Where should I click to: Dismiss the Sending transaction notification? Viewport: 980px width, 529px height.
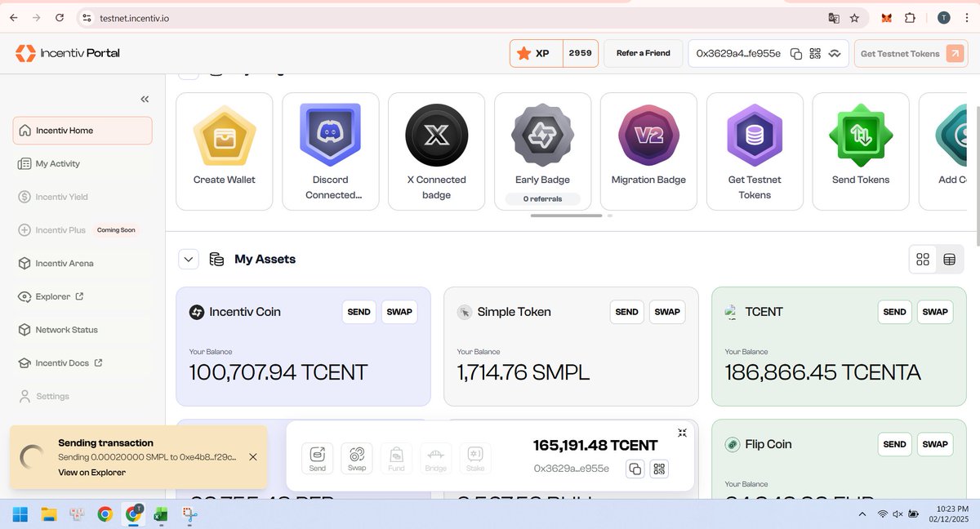point(252,457)
